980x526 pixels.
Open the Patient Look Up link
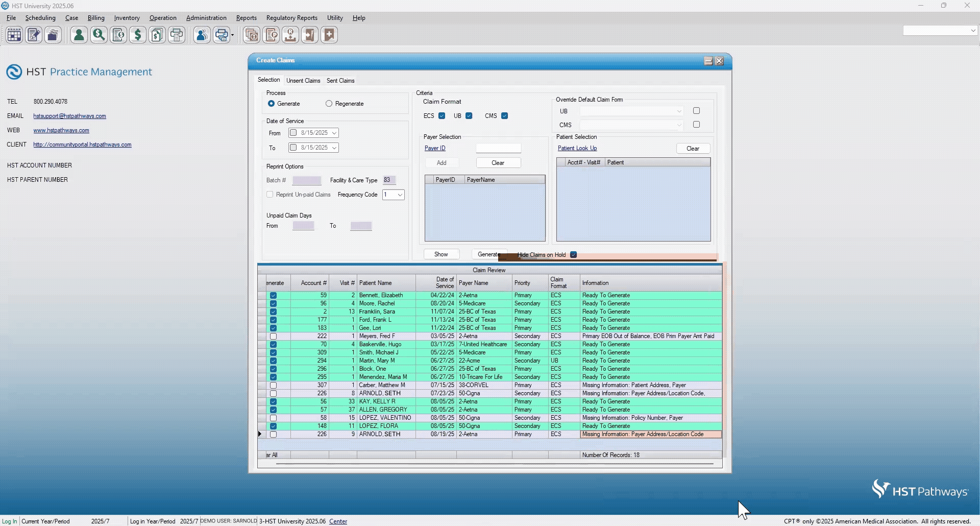[577, 148]
